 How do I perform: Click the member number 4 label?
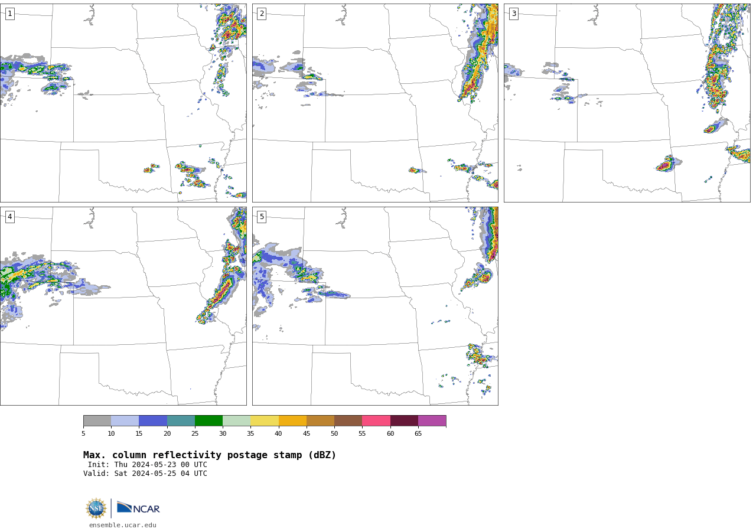[x=9, y=217]
